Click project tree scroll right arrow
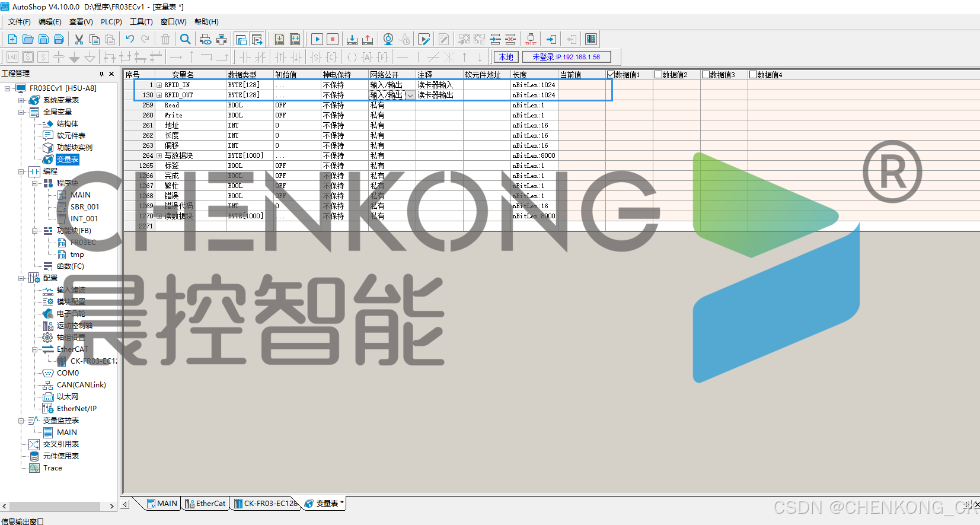This screenshot has width=980, height=525. click(112, 507)
